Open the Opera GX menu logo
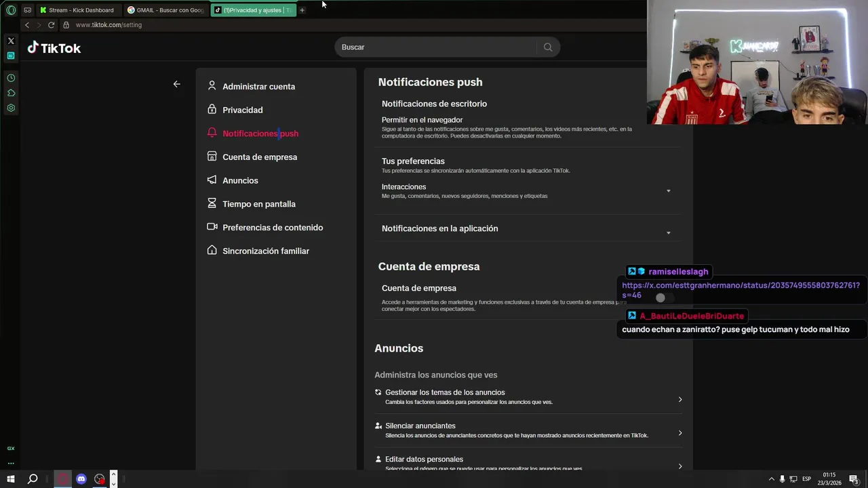 (x=11, y=10)
